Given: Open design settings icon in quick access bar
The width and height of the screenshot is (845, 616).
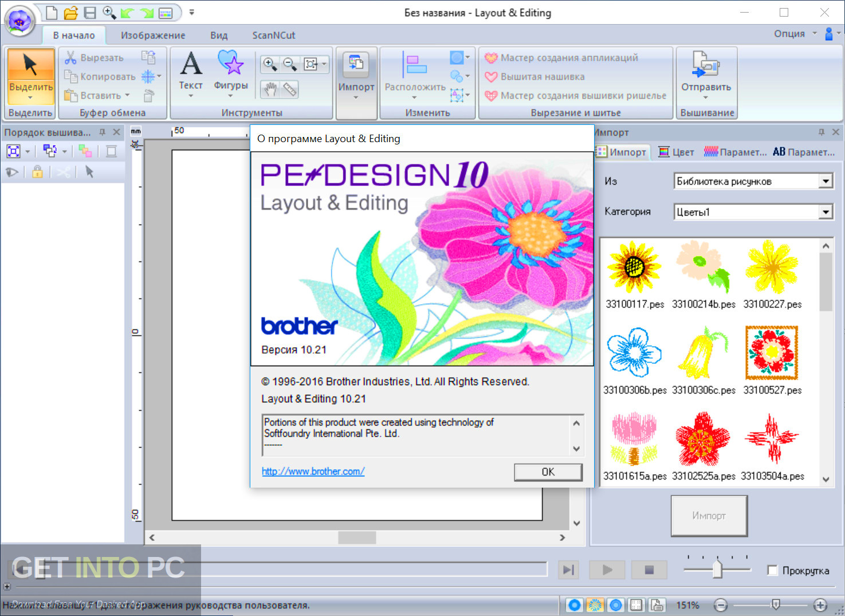Looking at the screenshot, I should [x=165, y=13].
